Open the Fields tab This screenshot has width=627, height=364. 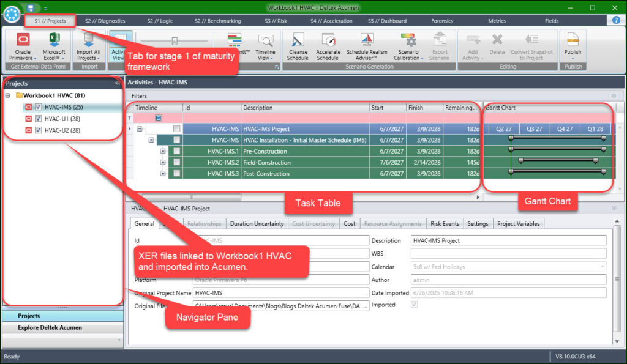tap(552, 21)
